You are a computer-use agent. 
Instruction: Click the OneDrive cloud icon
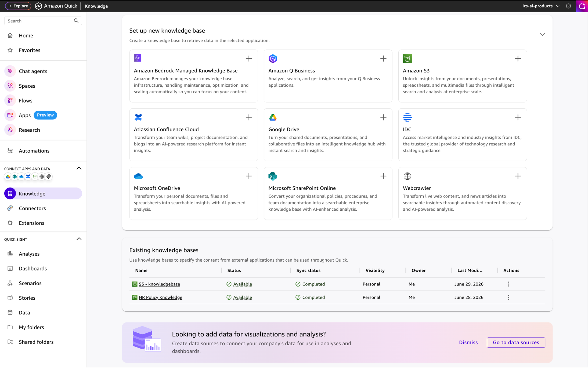138,176
